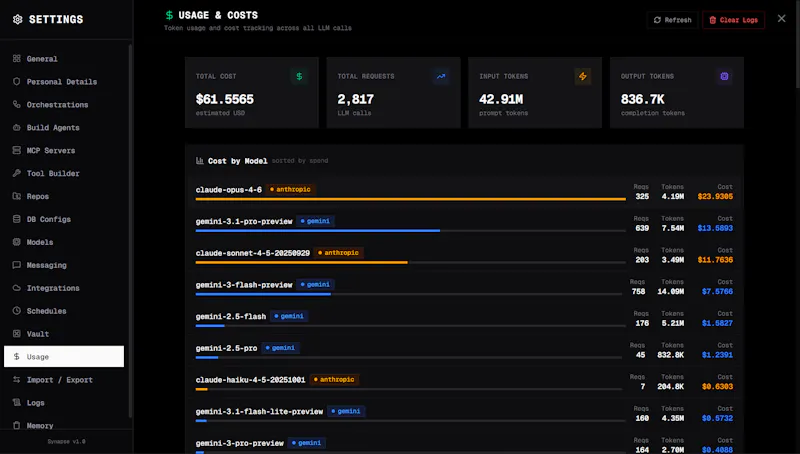Click the Logs icon in sidebar
Image resolution: width=800 pixels, height=454 pixels.
point(16,402)
